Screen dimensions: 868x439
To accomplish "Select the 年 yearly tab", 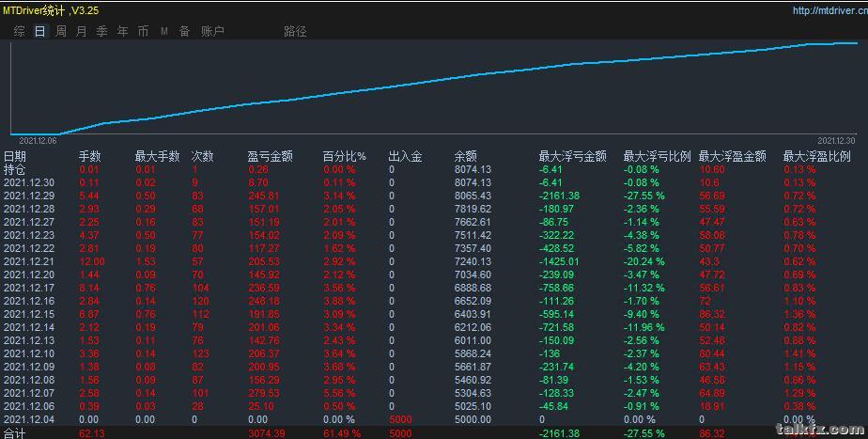I will pos(122,31).
